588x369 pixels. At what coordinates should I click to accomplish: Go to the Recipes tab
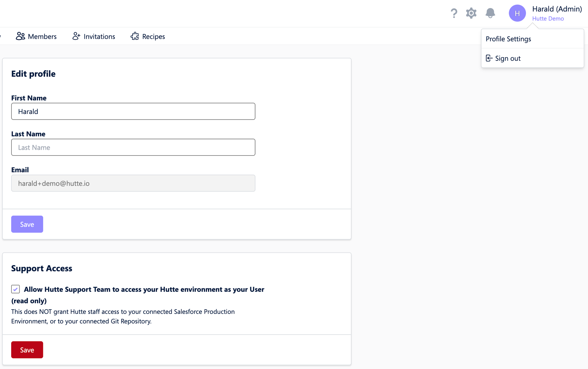153,36
